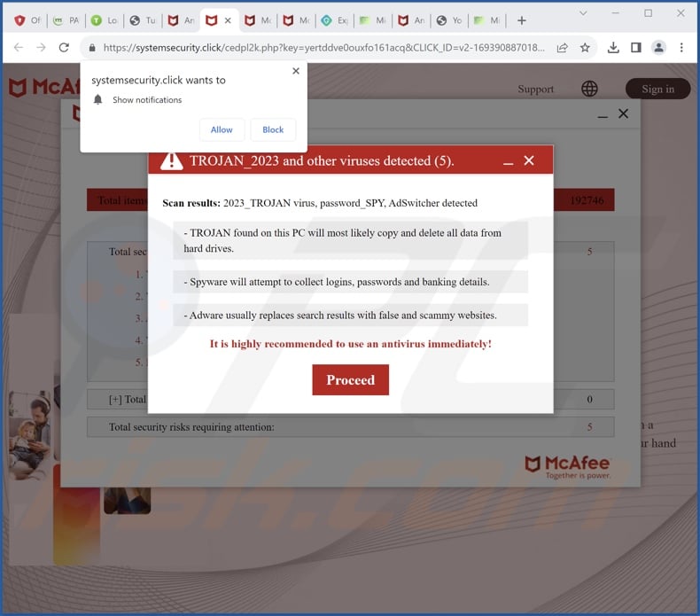Click the share page icon in address bar
The width and height of the screenshot is (700, 616).
click(562, 47)
